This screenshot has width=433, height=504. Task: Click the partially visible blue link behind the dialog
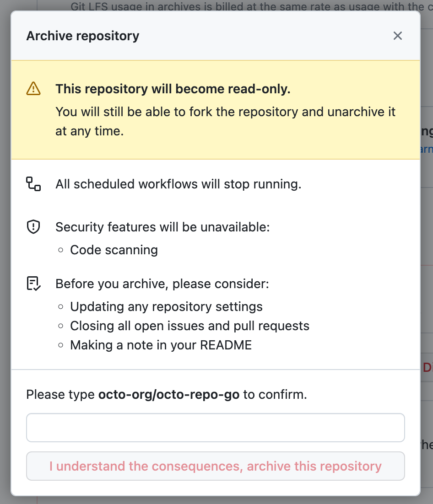pyautogui.click(x=428, y=149)
